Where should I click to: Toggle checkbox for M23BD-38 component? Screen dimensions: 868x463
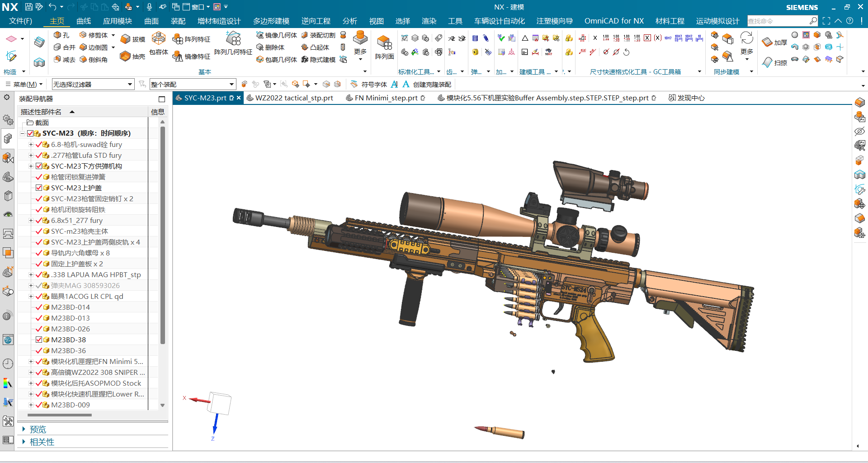click(39, 340)
